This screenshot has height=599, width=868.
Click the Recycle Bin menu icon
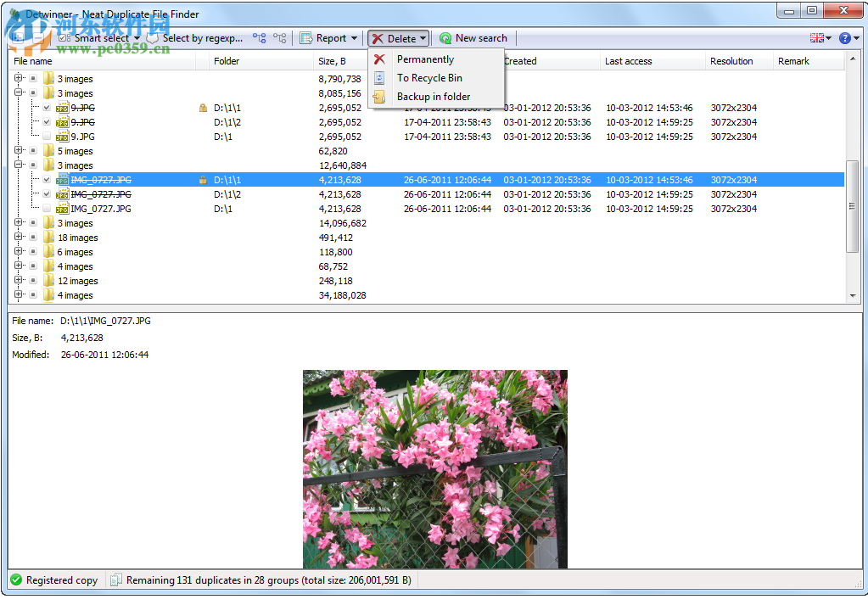[x=379, y=78]
